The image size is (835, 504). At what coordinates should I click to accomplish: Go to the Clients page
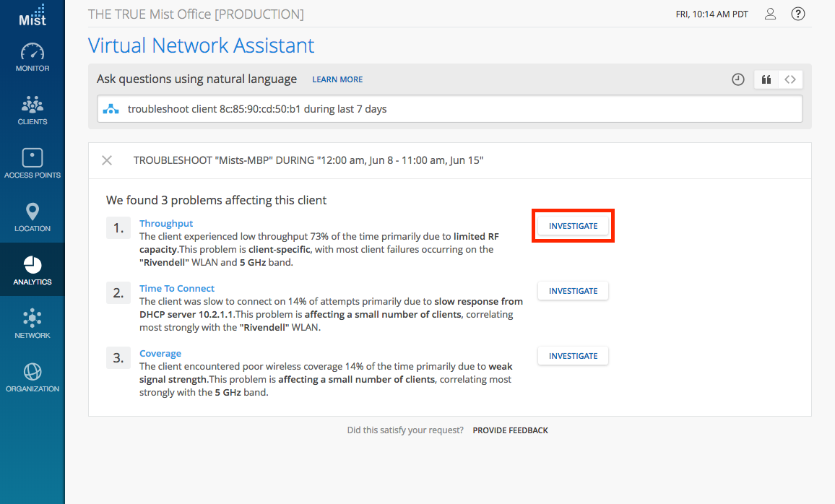coord(33,110)
